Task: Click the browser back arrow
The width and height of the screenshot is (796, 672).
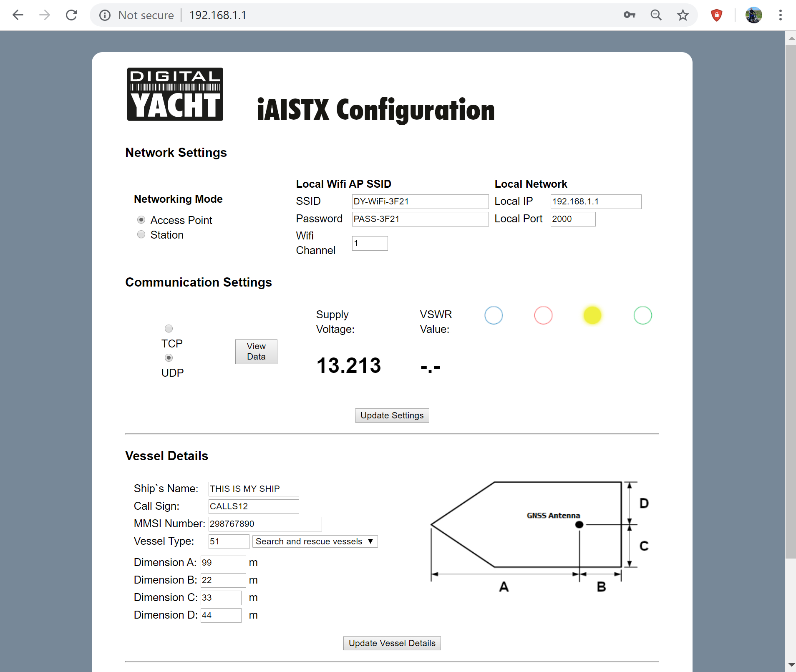Action: (x=18, y=15)
